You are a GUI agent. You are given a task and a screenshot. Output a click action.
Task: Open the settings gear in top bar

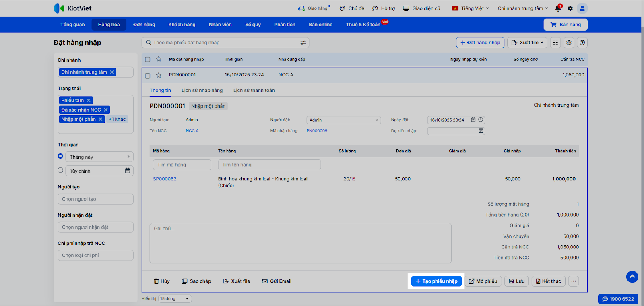click(x=570, y=8)
